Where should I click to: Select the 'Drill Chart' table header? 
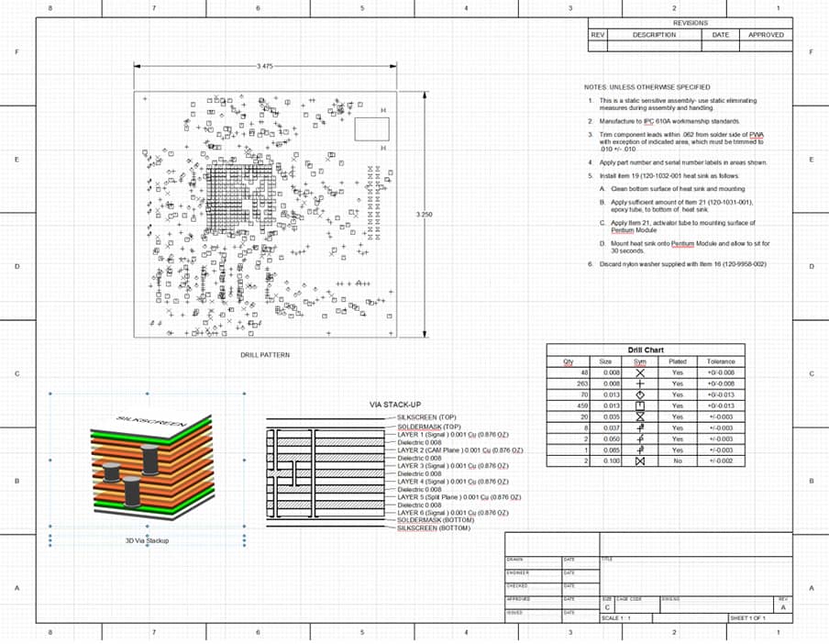click(x=647, y=350)
